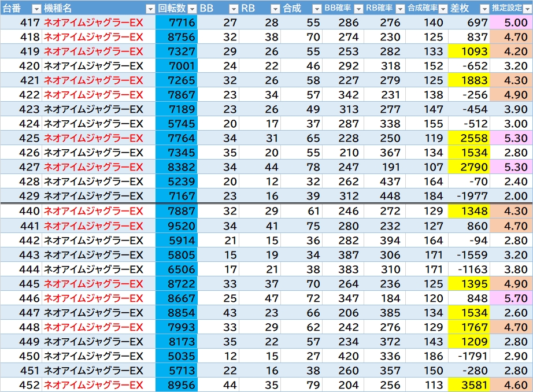Expand the 回転数 filter arrow

(x=191, y=9)
